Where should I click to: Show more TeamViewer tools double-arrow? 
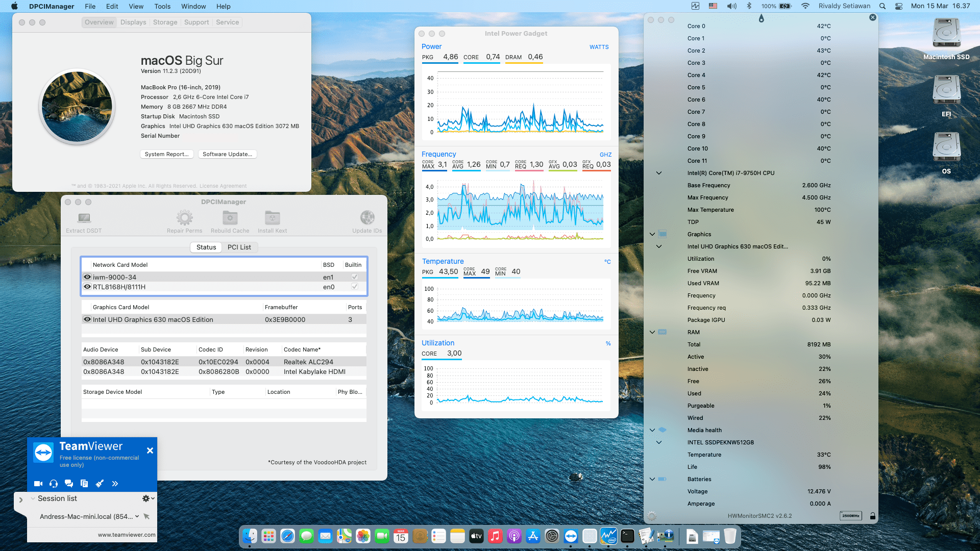(x=115, y=484)
